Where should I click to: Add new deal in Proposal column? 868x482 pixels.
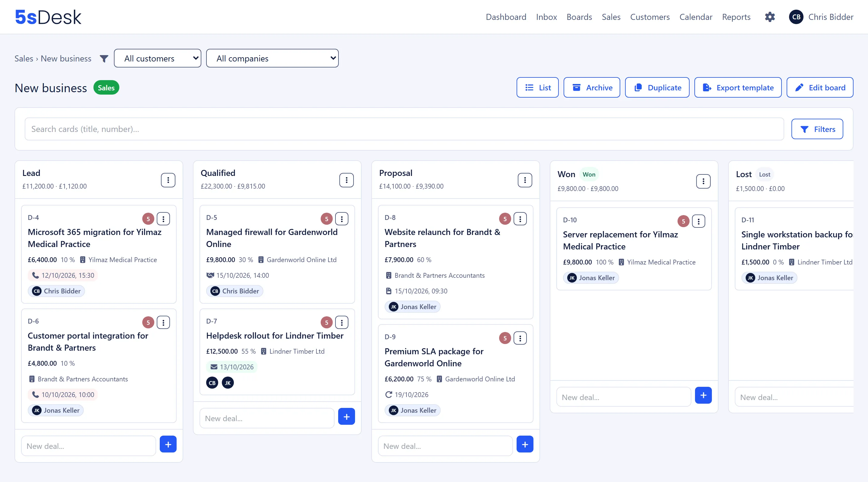pos(525,444)
